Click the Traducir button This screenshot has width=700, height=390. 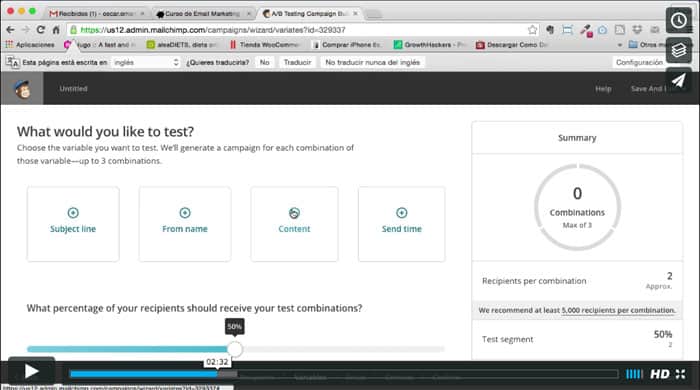pyautogui.click(x=297, y=62)
